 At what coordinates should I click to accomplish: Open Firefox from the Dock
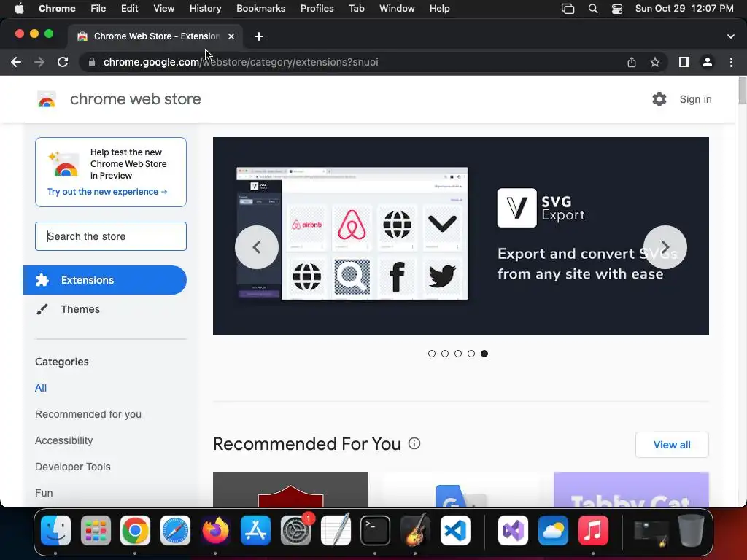215,531
